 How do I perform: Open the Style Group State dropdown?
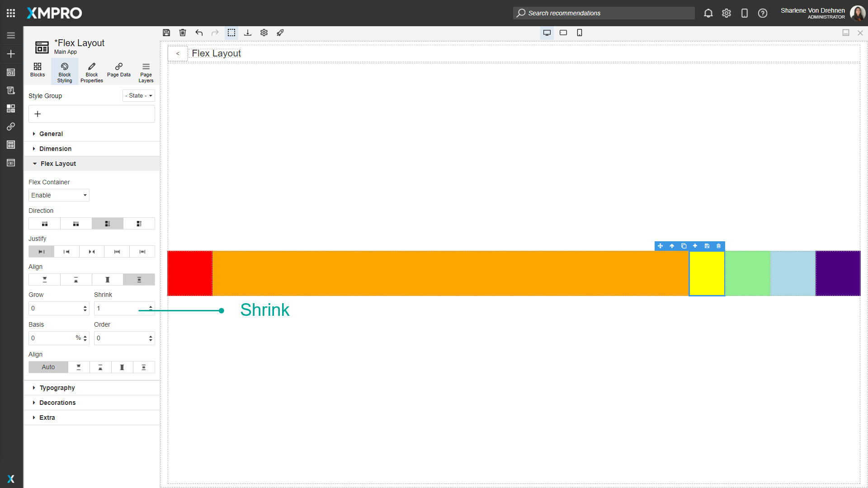tap(138, 95)
